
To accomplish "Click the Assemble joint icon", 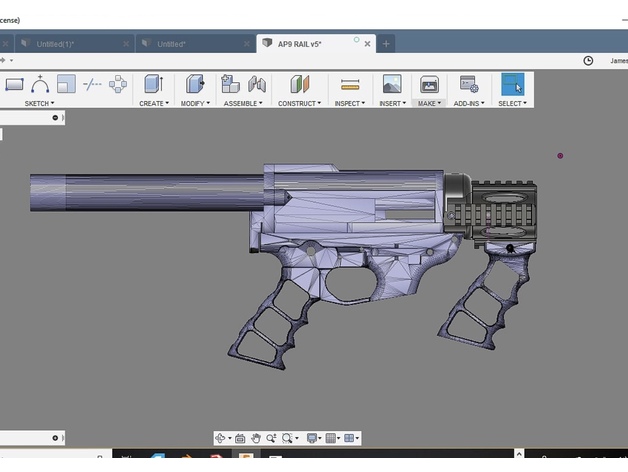I will [231, 85].
